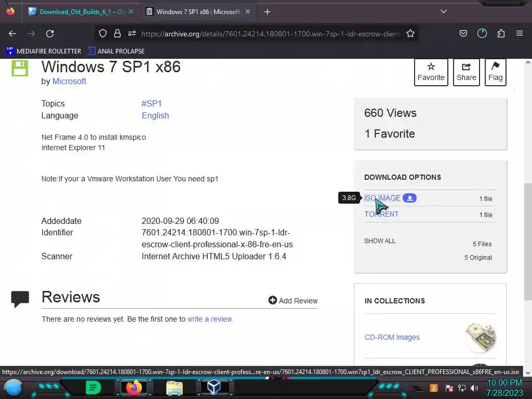Open the taskbar clock showing 10:00 PM
The image size is (532, 399).
coord(504,388)
